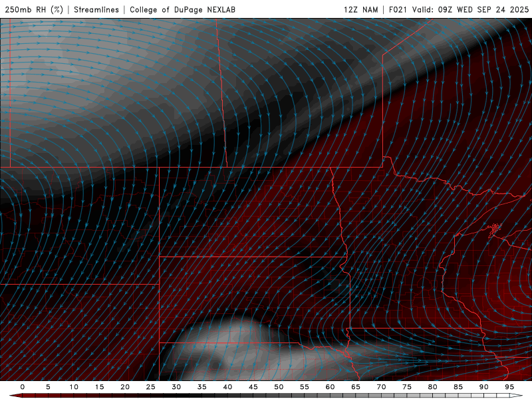Viewport: 532px width, 399px height.
Task: Click the "250mb RH (%)" title text
Action: [x=34, y=9]
